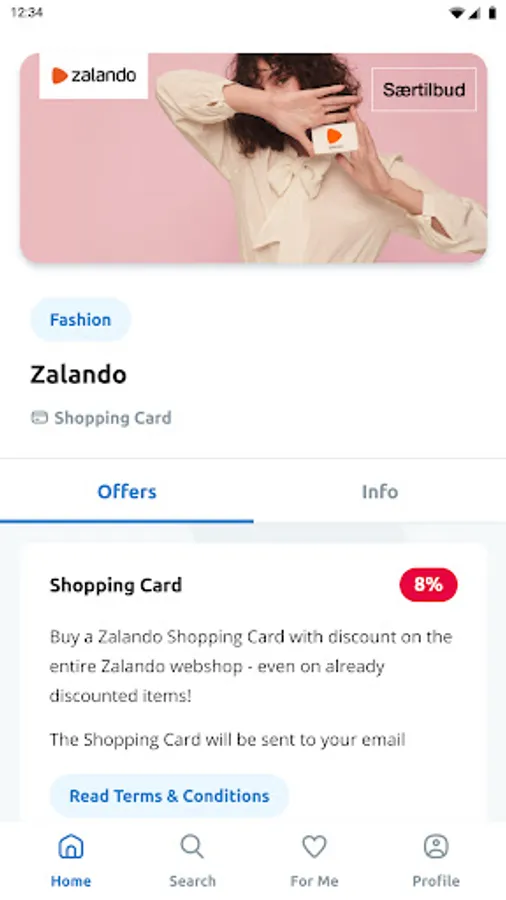
Task: Tap the Fashion category chip
Action: tap(80, 319)
